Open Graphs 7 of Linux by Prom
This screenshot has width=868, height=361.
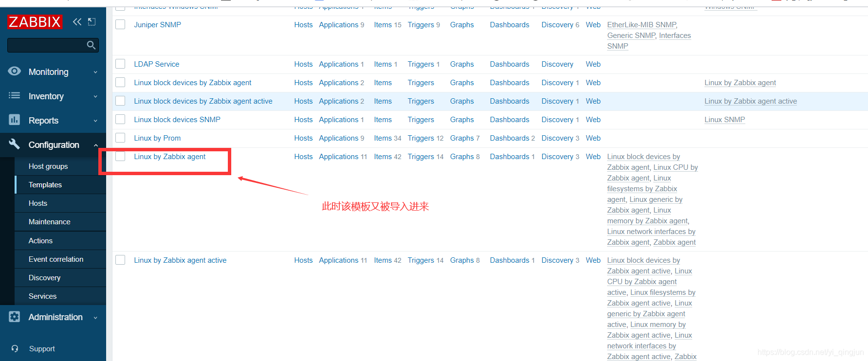pyautogui.click(x=465, y=138)
